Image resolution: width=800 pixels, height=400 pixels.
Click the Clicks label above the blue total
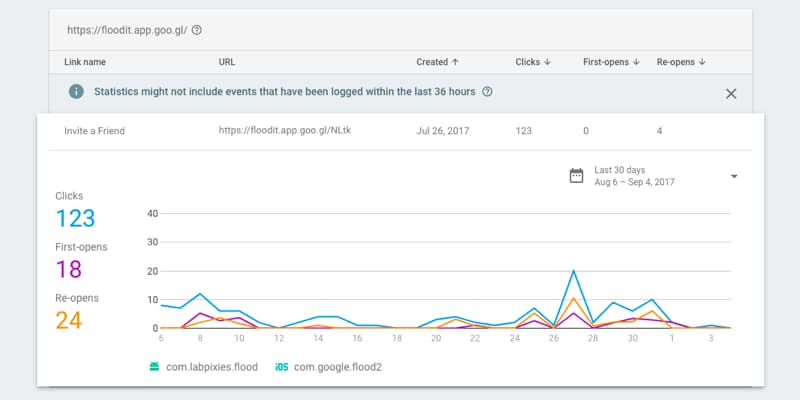[x=69, y=196]
